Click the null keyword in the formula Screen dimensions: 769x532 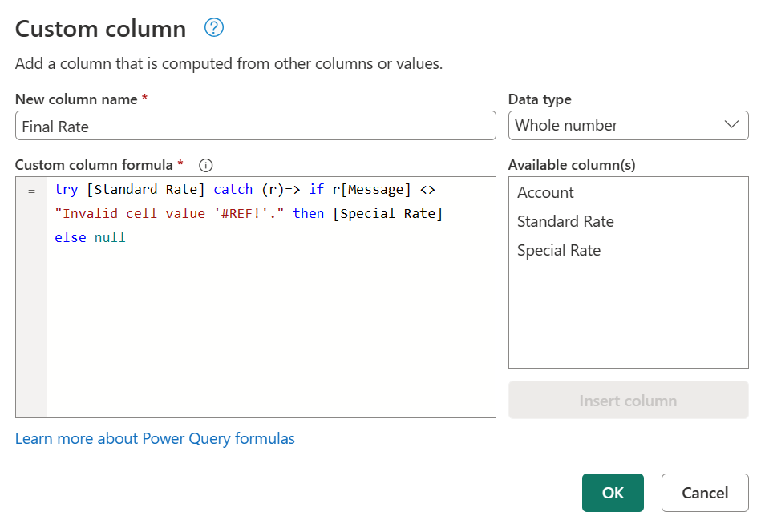[x=111, y=237]
